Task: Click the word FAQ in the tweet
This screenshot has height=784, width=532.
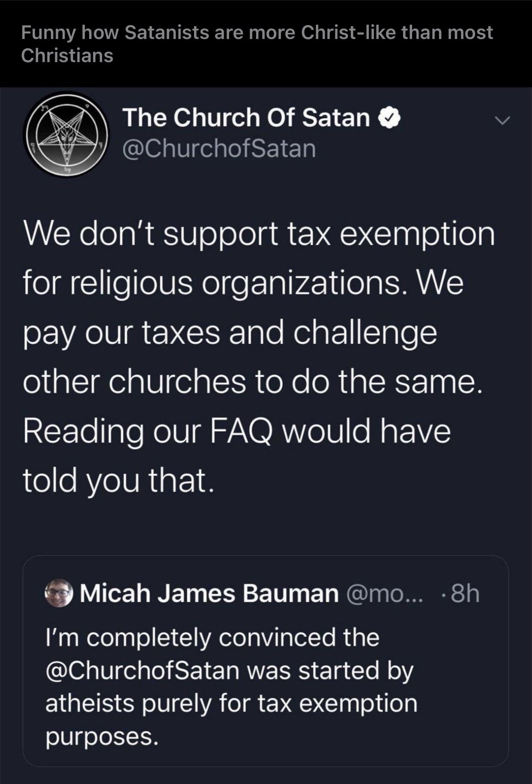Action: click(241, 431)
